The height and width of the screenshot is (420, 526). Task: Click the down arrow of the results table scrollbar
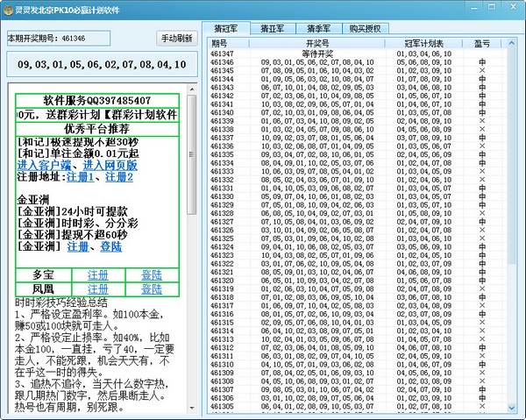click(511, 408)
